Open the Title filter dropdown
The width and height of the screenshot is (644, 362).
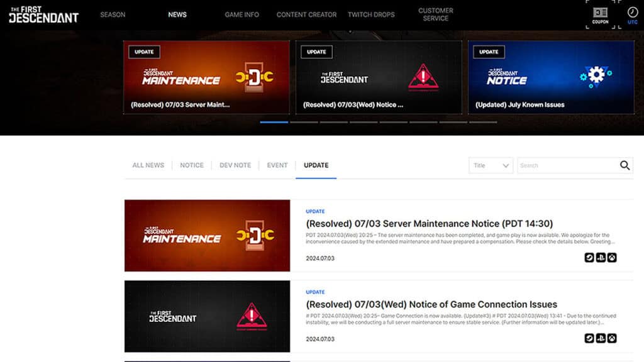[490, 165]
